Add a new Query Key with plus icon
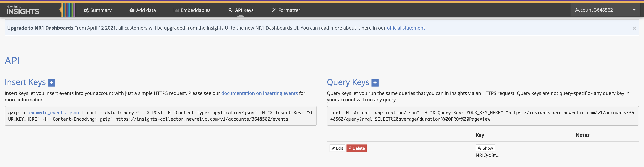The width and height of the screenshot is (644, 167). coord(375,83)
